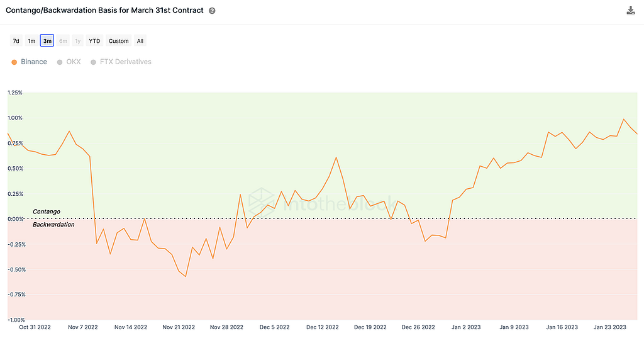Open the Custom date range picker
Image resolution: width=644 pixels, height=338 pixels.
[118, 41]
